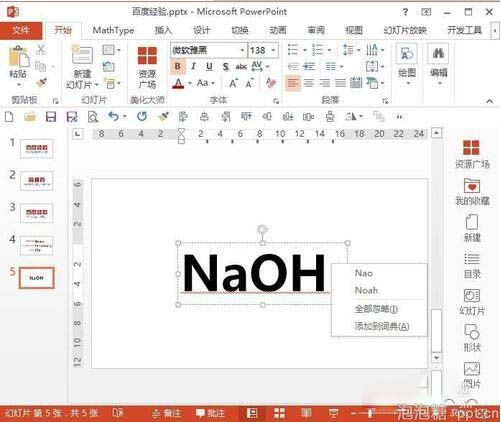Click the open folder icon in quick toolbar

(x=30, y=117)
